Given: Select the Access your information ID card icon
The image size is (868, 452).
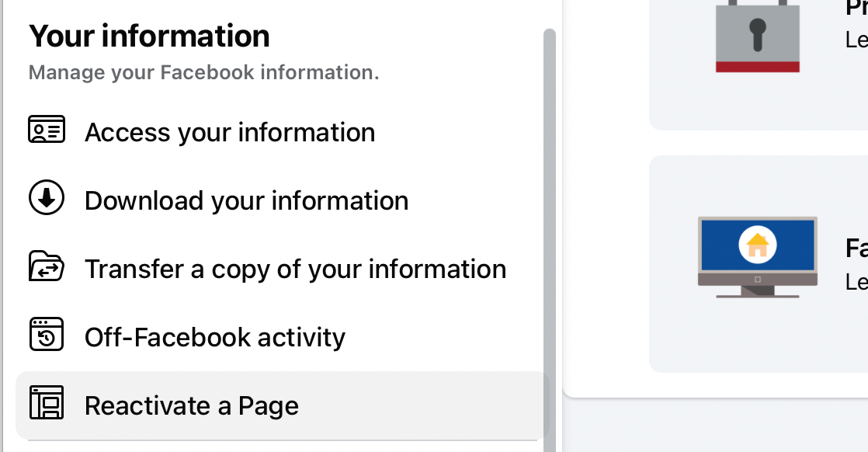Looking at the screenshot, I should (x=47, y=130).
